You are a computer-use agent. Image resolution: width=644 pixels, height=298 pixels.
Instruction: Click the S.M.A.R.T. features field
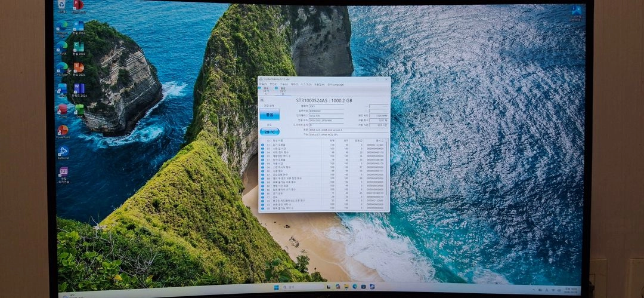[x=349, y=134]
